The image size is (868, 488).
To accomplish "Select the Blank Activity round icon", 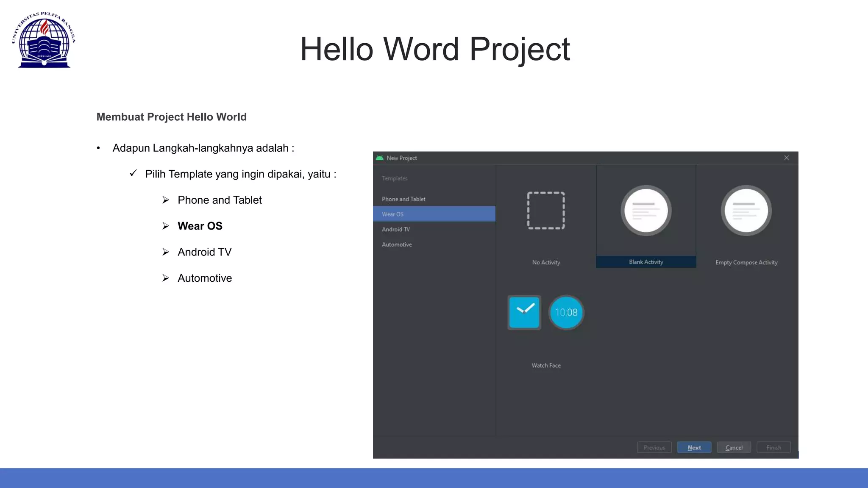I will pos(646,211).
